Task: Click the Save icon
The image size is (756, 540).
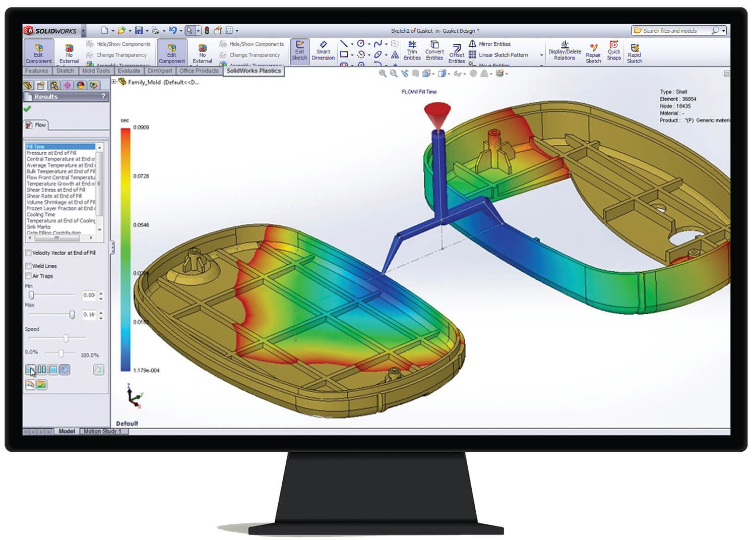Action: click(x=139, y=31)
